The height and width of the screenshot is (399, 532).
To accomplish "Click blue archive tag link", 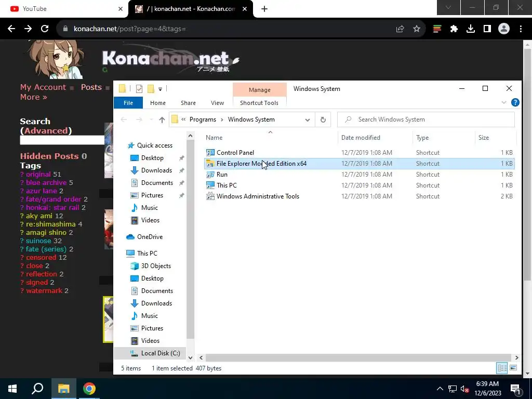I will (x=46, y=182).
